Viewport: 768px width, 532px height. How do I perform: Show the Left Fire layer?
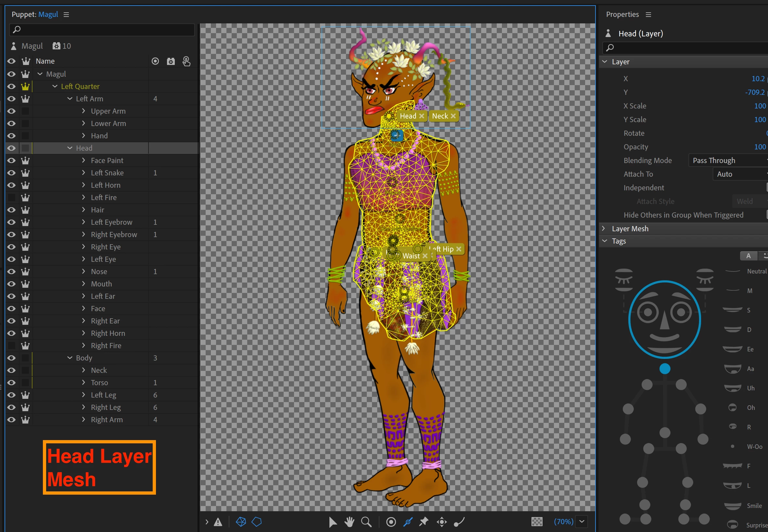point(11,197)
